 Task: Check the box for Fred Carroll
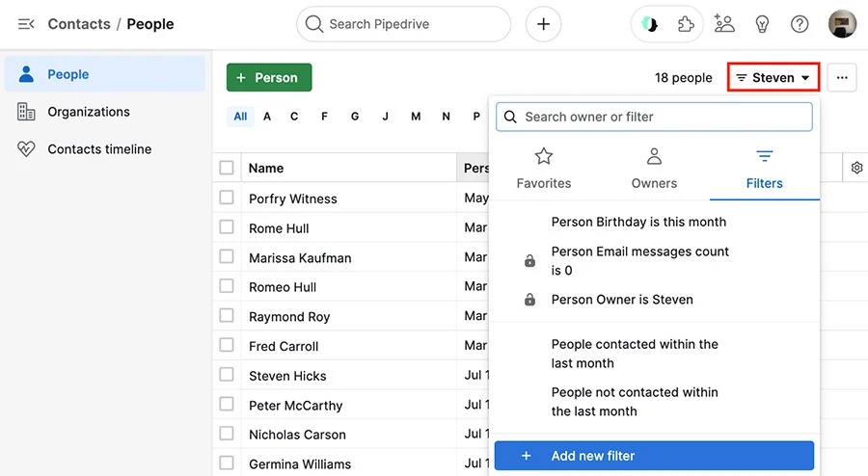227,345
